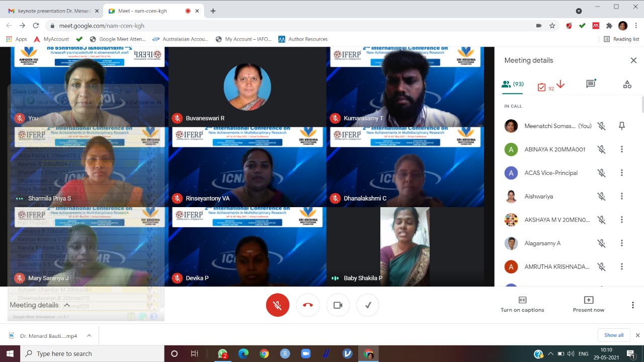The width and height of the screenshot is (644, 362).
Task: Click Present now
Action: (x=588, y=304)
